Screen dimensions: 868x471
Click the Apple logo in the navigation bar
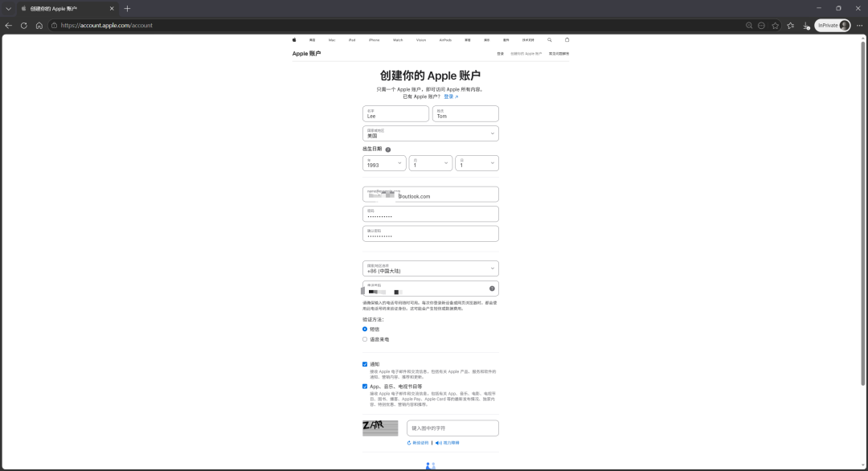click(x=294, y=39)
